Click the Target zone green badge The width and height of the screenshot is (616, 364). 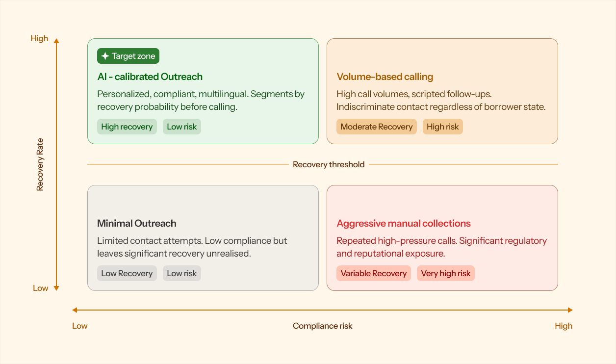(x=128, y=56)
